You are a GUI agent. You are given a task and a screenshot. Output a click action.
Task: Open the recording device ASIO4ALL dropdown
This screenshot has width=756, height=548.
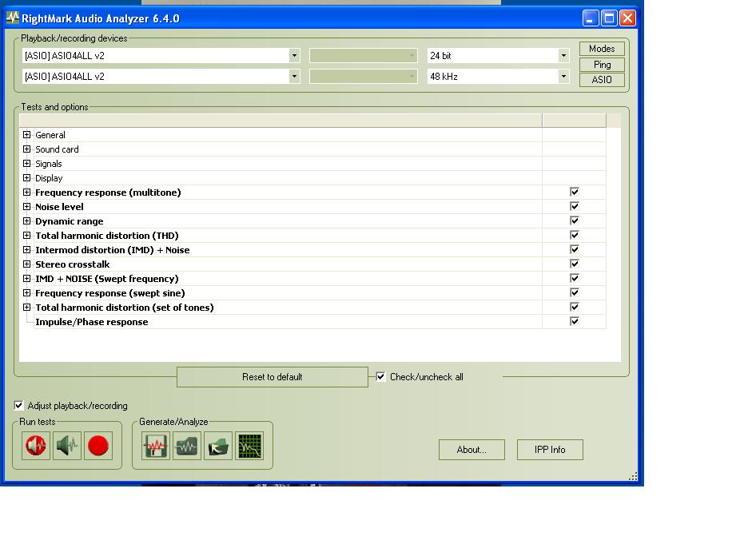click(x=294, y=76)
